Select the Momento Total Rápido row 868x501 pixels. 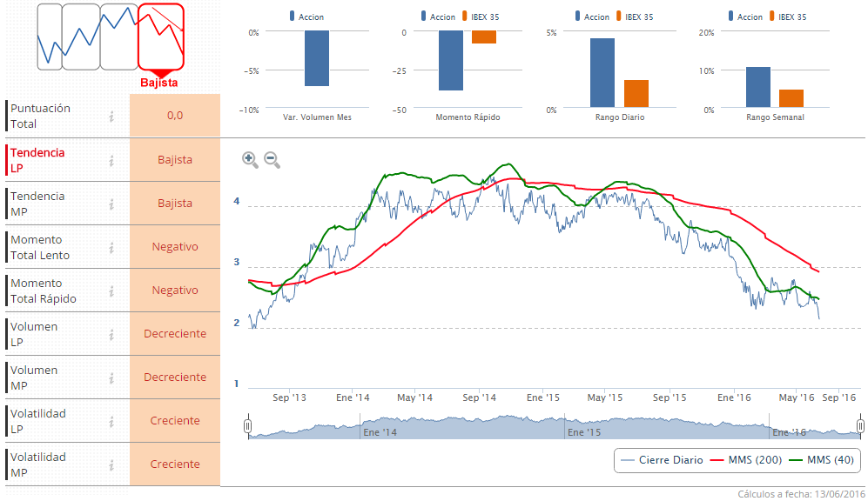coord(112,291)
